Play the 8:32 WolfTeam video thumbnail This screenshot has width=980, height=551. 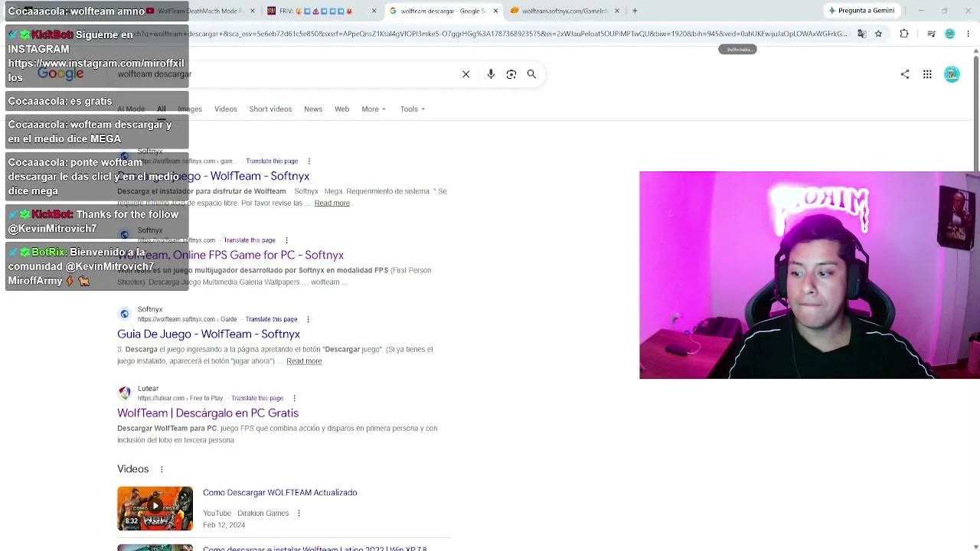tap(155, 508)
